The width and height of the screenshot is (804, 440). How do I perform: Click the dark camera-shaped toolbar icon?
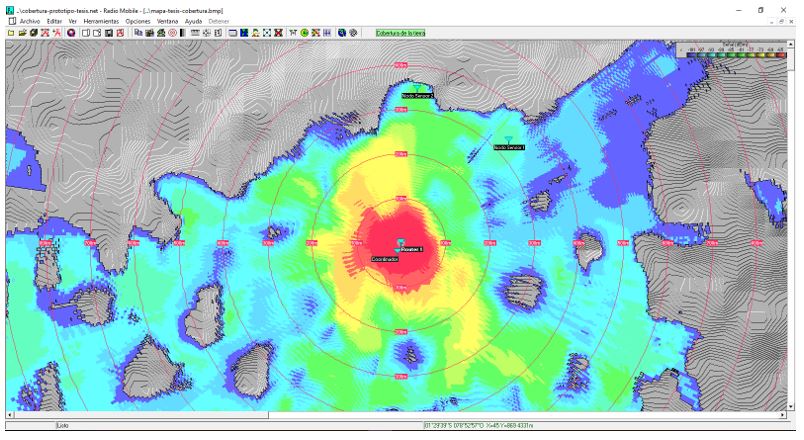click(149, 33)
